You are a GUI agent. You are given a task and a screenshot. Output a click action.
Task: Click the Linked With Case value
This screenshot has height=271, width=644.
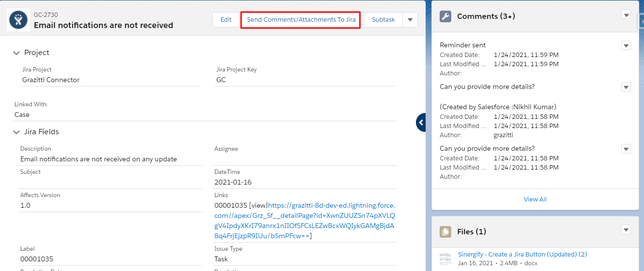tap(22, 114)
